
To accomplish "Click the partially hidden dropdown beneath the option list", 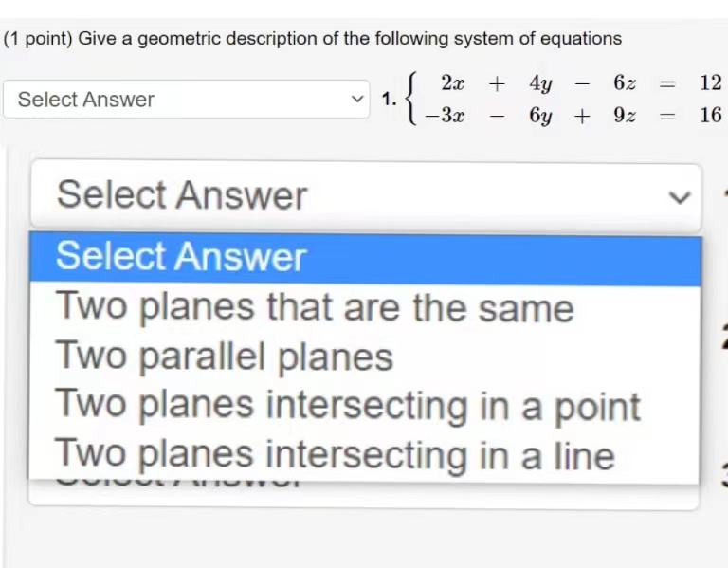I will coord(363,496).
